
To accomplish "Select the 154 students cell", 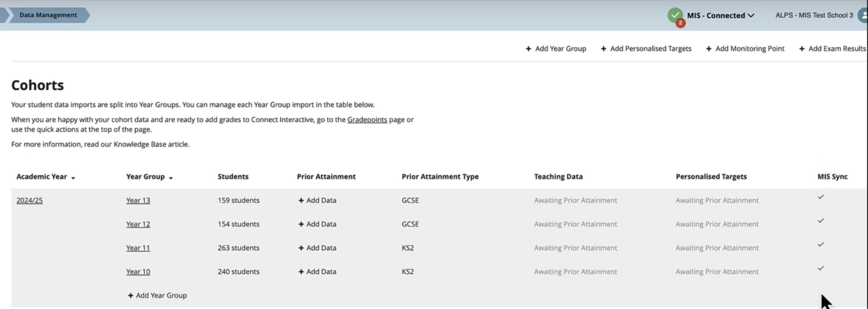I will tap(238, 224).
